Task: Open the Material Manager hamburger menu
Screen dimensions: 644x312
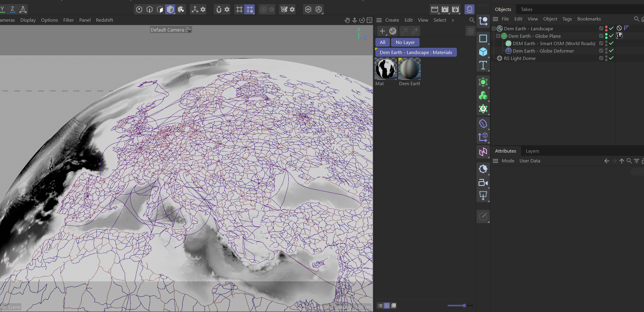Action: tap(379, 20)
